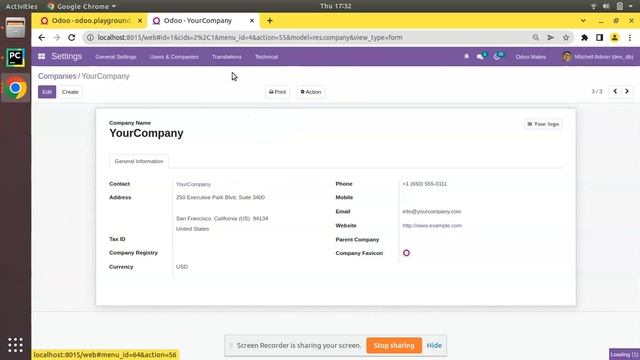640x360 pixels.
Task: Click the USD currency value
Action: click(x=182, y=267)
